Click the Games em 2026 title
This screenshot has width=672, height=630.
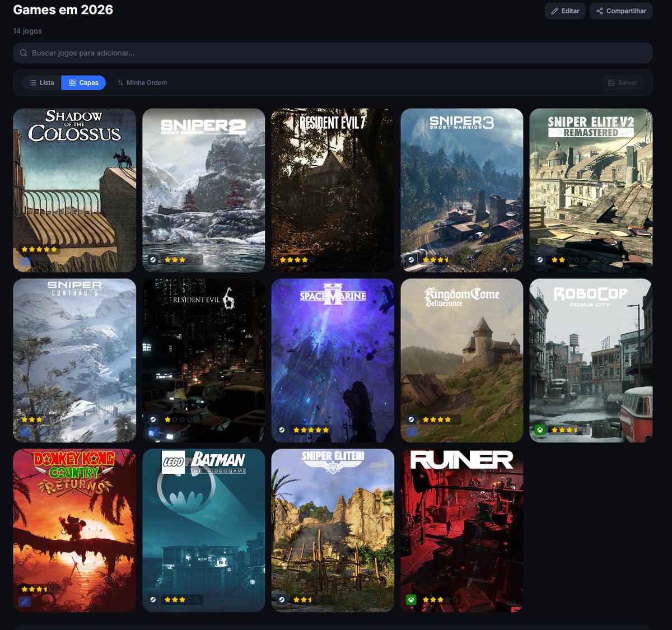tap(63, 10)
